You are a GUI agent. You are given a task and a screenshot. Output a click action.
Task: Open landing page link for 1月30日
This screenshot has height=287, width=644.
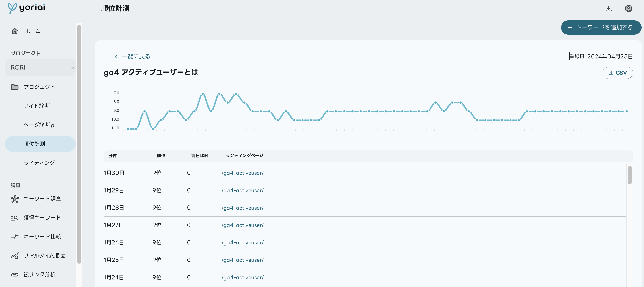click(x=242, y=173)
